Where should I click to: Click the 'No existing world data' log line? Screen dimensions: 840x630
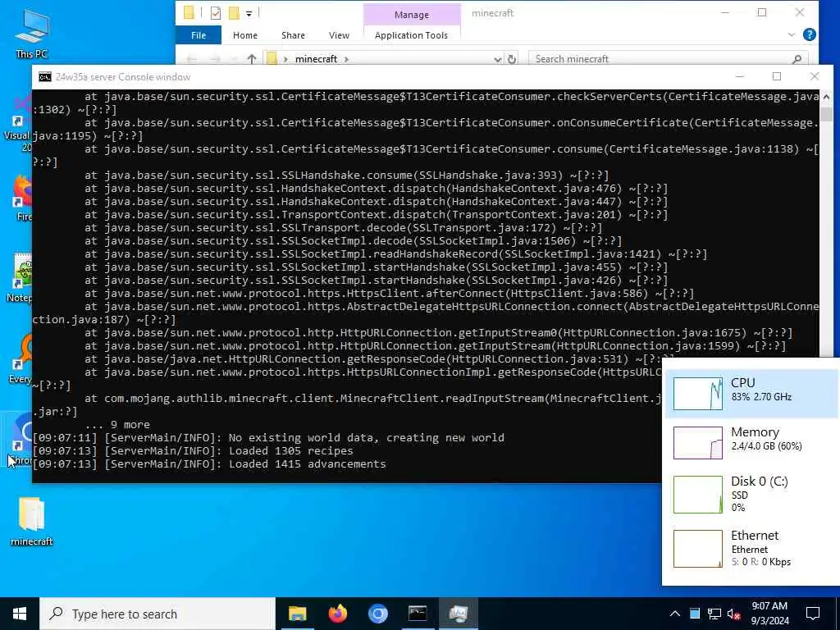pos(269,438)
